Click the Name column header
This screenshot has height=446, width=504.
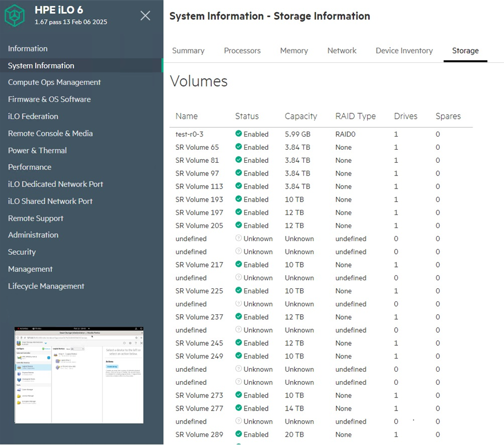pos(186,116)
